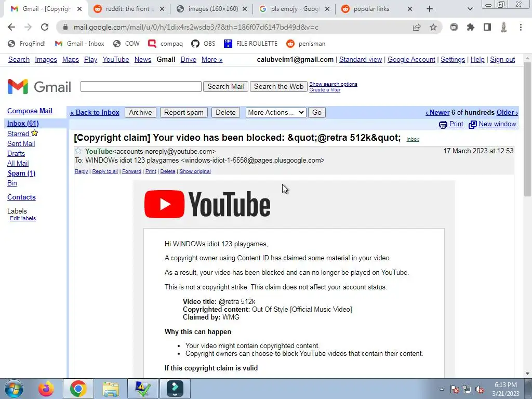Click Edit labels link

pos(23,219)
